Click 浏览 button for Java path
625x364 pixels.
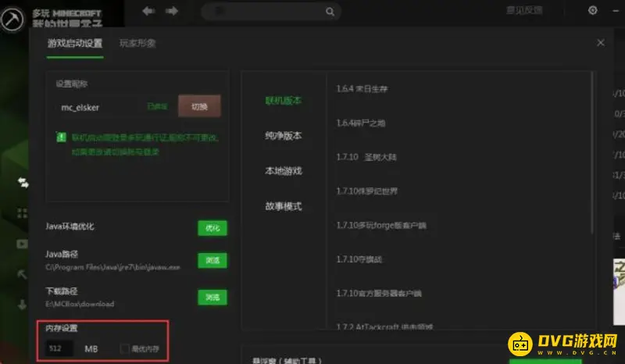[x=212, y=259]
